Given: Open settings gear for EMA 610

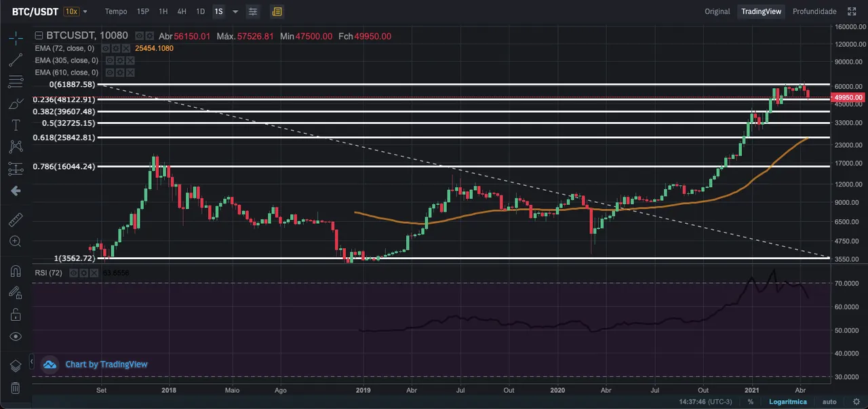Looking at the screenshot, I should (120, 73).
